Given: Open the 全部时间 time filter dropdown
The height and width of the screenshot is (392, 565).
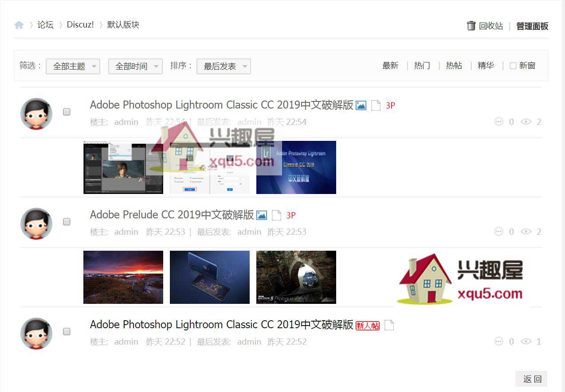Looking at the screenshot, I should pos(135,66).
